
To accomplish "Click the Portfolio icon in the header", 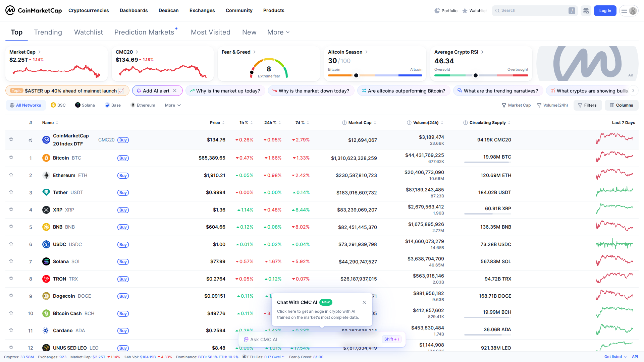I will (x=437, y=10).
